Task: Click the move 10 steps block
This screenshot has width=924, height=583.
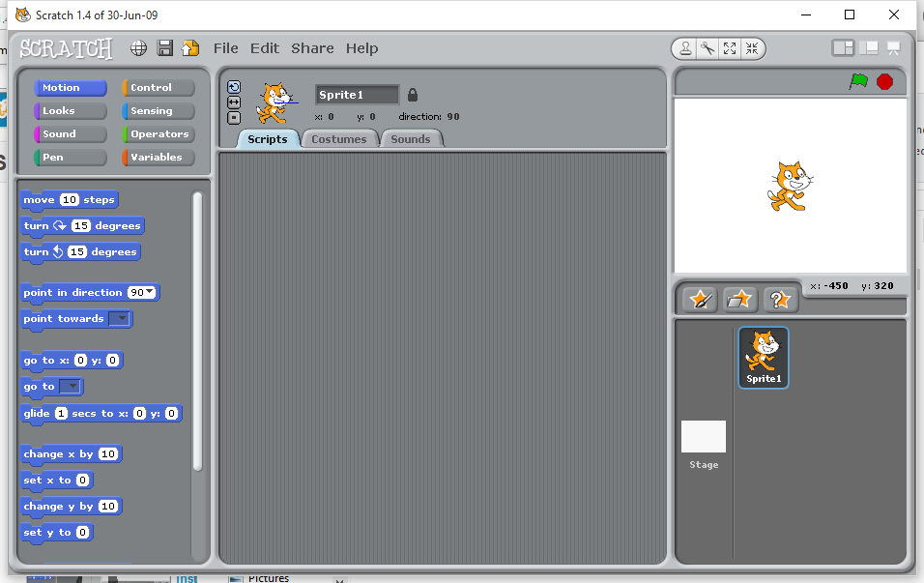Action: click(x=69, y=200)
